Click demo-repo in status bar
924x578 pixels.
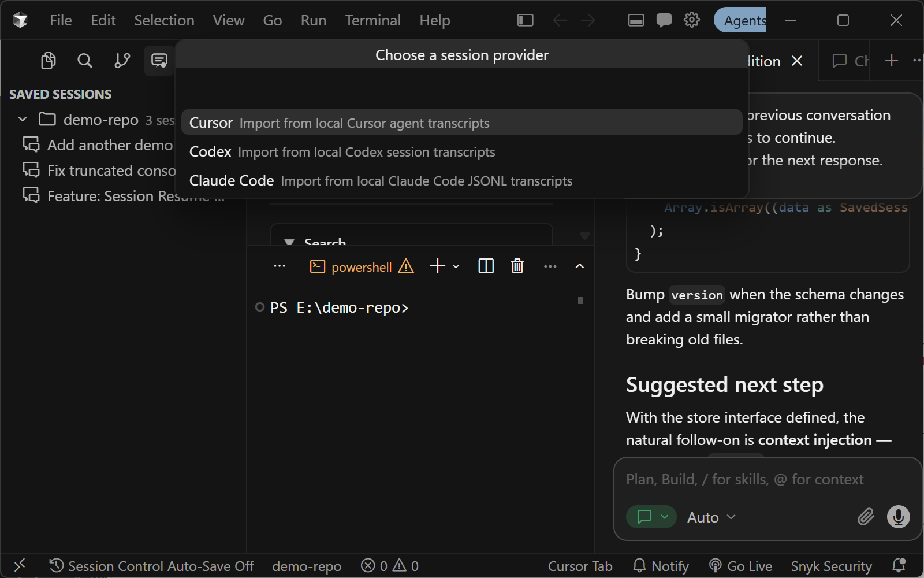pos(307,566)
